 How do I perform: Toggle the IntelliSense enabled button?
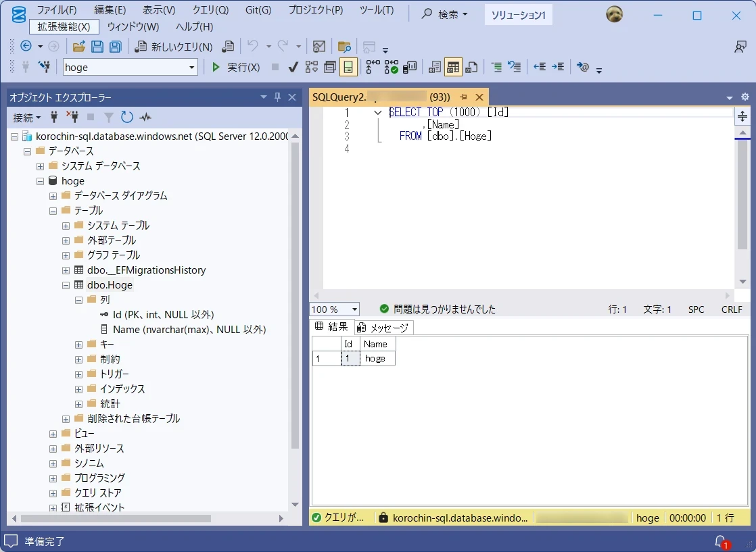coord(348,67)
